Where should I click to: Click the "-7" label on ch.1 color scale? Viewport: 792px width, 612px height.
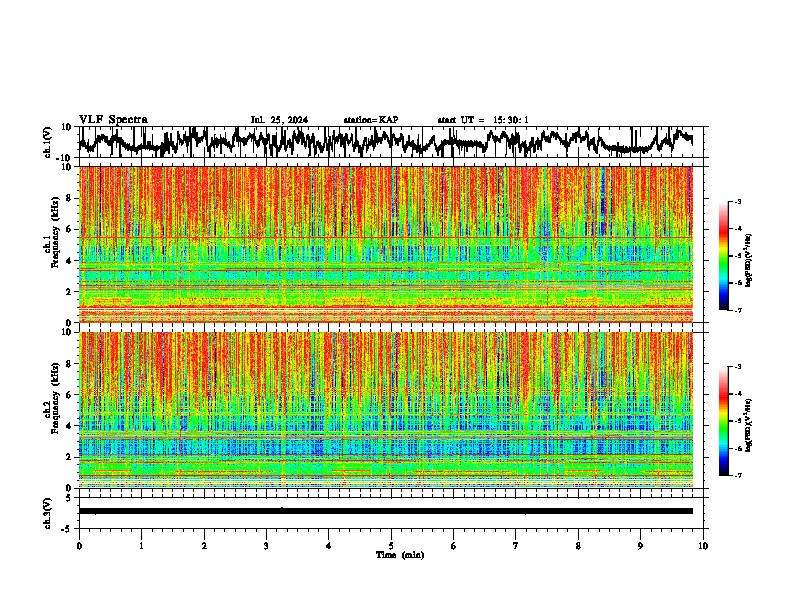pos(737,310)
